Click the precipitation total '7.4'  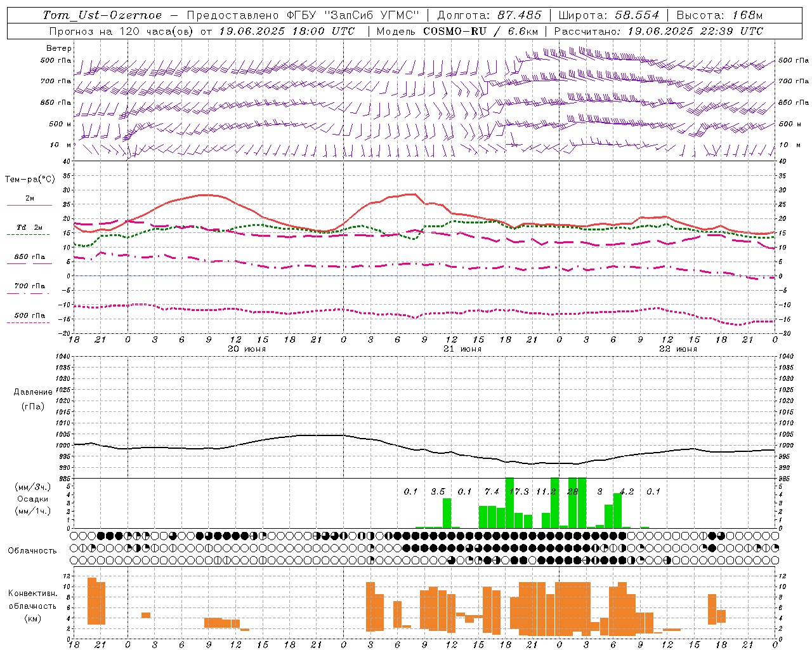point(492,491)
